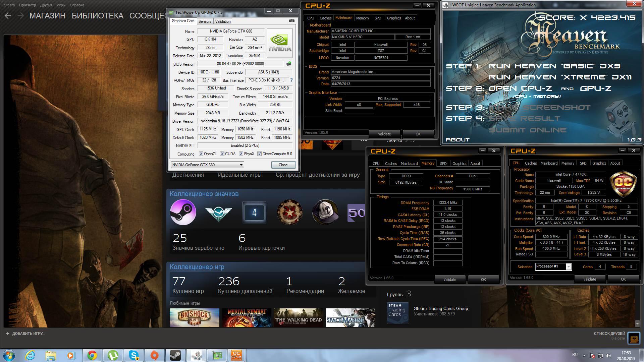Open the Steam logo badge
The width and height of the screenshot is (644, 362).
[x=183, y=212]
